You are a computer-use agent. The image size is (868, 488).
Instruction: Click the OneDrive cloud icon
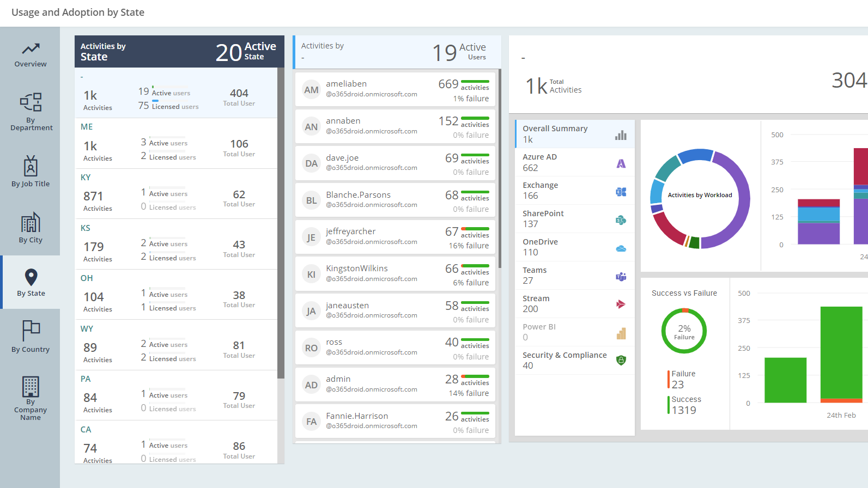621,248
